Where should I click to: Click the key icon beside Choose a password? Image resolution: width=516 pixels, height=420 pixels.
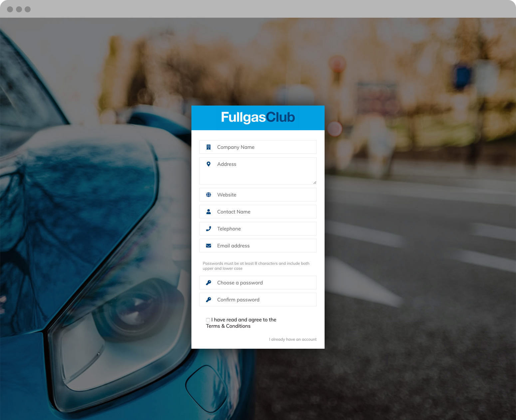208,282
